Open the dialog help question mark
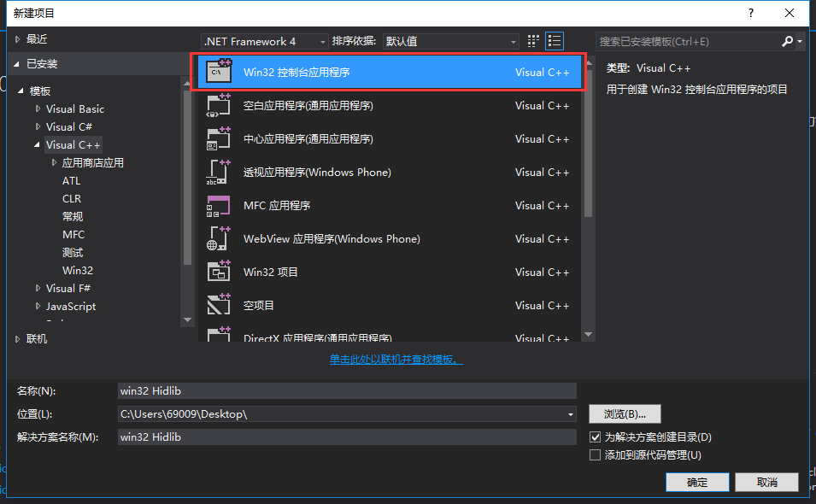Screen dimensions: 816x504 point(750,13)
